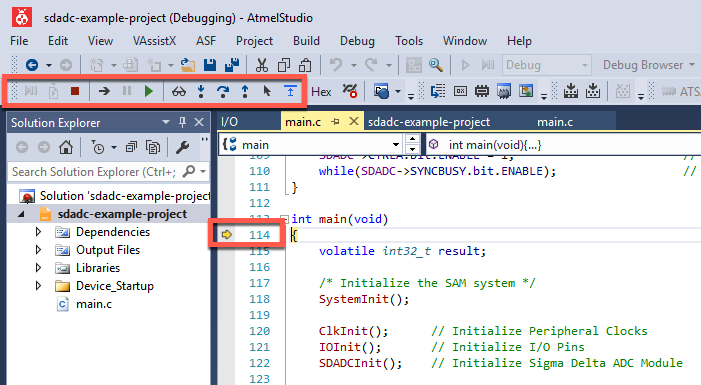The height and width of the screenshot is (385, 701).
Task: Expand the Libraries node
Action: tap(38, 267)
